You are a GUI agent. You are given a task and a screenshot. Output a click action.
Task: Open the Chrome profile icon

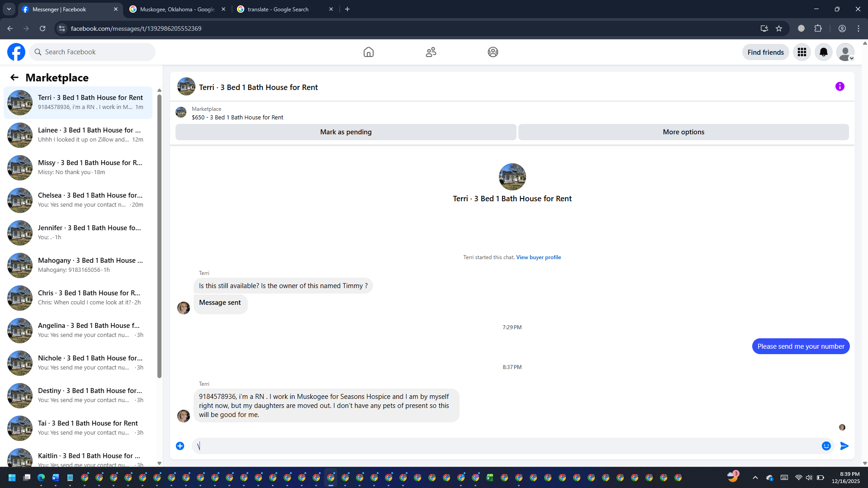[x=842, y=28]
